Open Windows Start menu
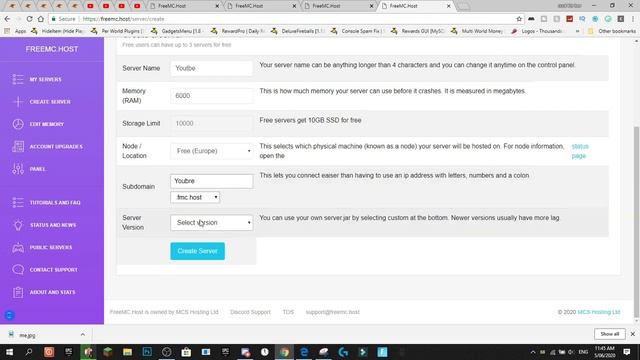The width and height of the screenshot is (640, 360). point(9,352)
